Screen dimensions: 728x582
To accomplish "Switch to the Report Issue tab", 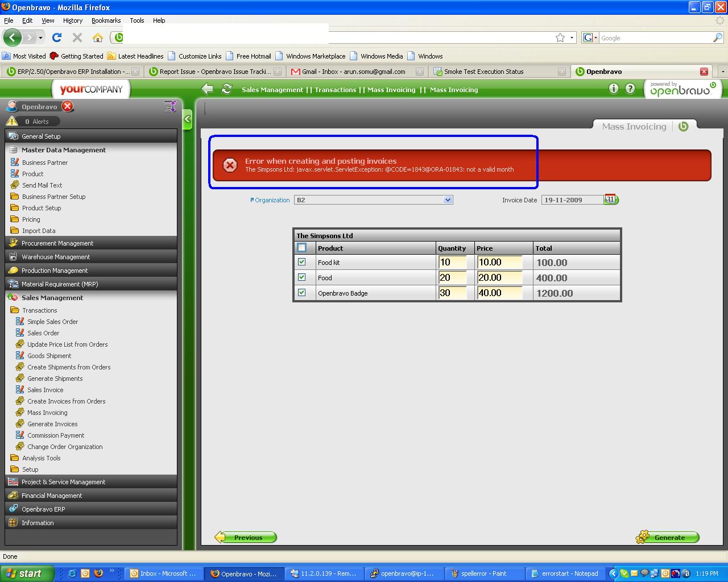I will click(214, 72).
